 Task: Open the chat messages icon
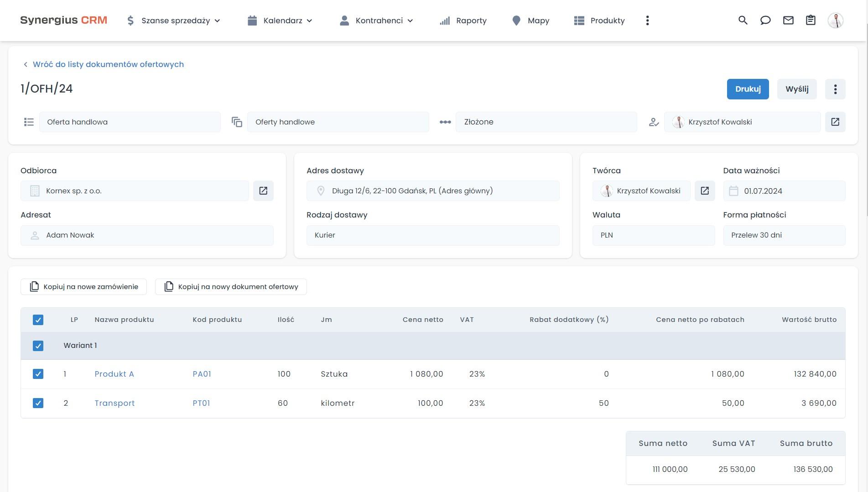point(765,20)
